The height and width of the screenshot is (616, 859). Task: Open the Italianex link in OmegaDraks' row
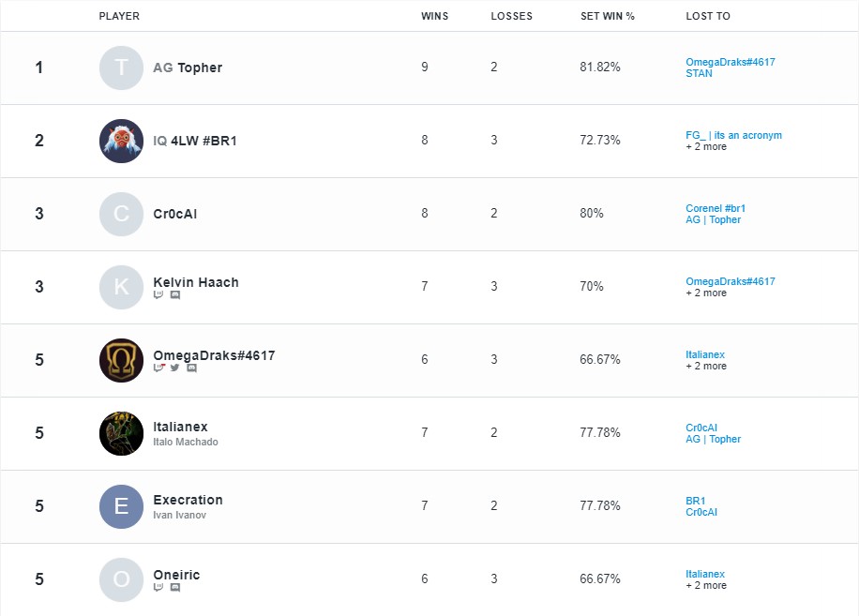point(705,354)
